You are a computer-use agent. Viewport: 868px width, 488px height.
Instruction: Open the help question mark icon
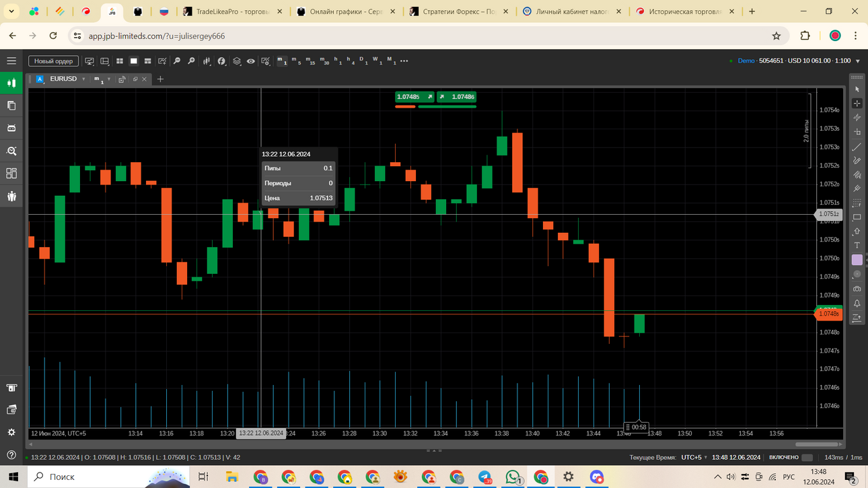pyautogui.click(x=11, y=455)
